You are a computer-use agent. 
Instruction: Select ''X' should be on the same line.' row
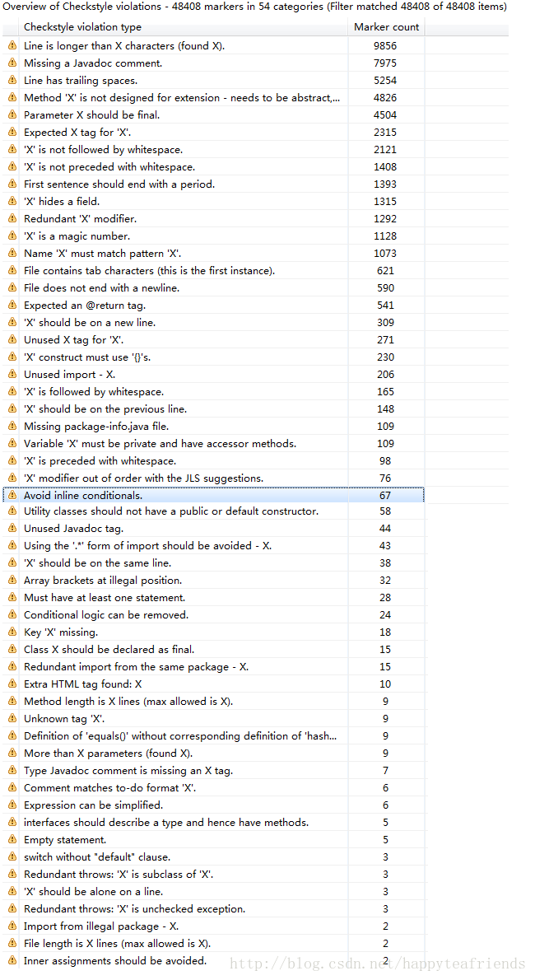(214, 562)
